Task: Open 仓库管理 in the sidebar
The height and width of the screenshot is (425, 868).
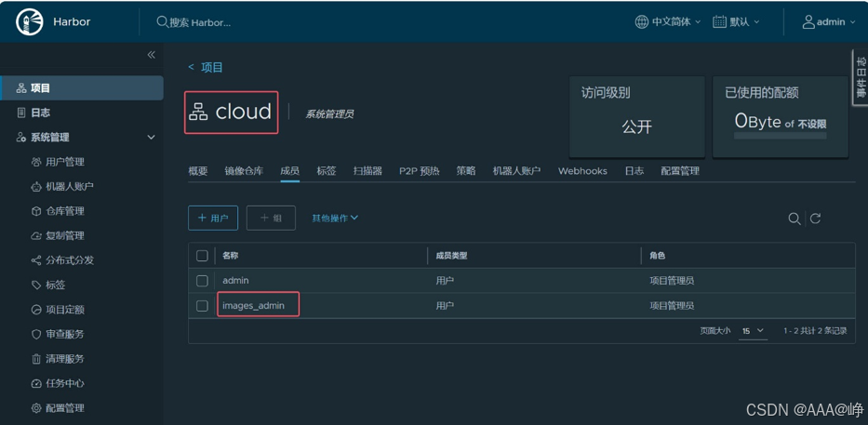Action: pos(65,211)
